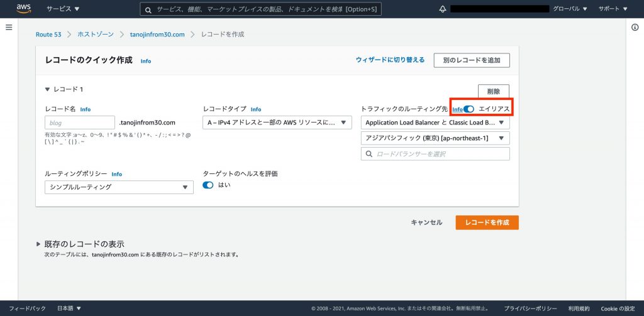644x316 pixels.
Task: Click the 削除 button
Action: [x=494, y=91]
